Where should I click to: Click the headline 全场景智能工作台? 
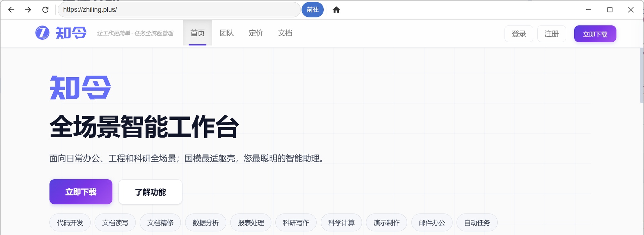144,127
